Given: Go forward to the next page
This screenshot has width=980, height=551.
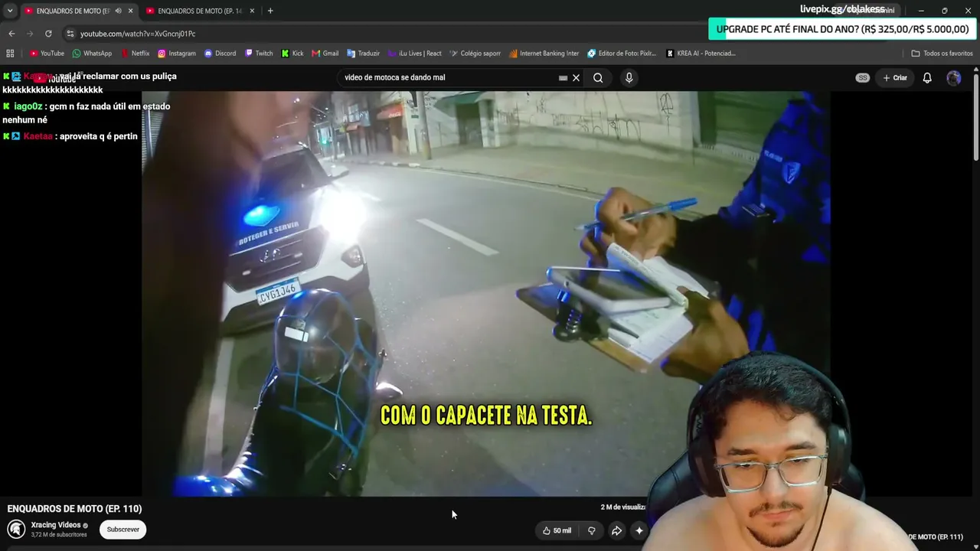Looking at the screenshot, I should (x=30, y=34).
